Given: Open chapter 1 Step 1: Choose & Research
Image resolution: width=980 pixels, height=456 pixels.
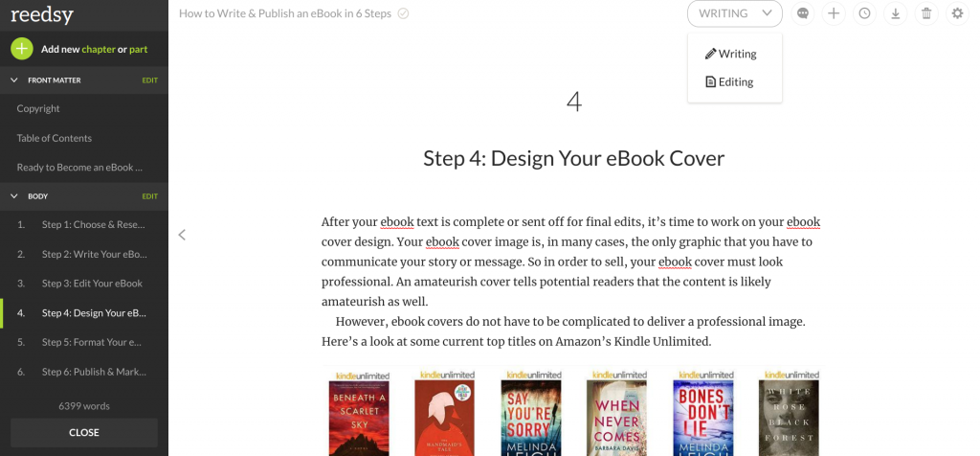Looking at the screenshot, I should coord(84,224).
